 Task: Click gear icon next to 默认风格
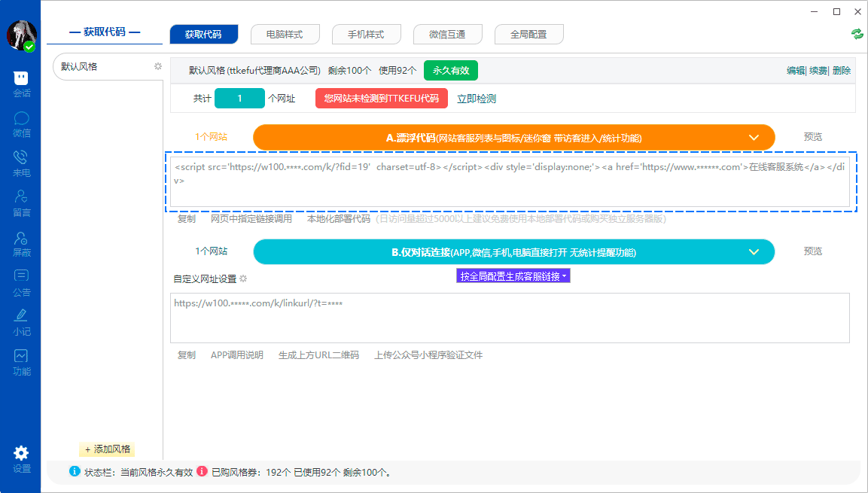coord(158,66)
